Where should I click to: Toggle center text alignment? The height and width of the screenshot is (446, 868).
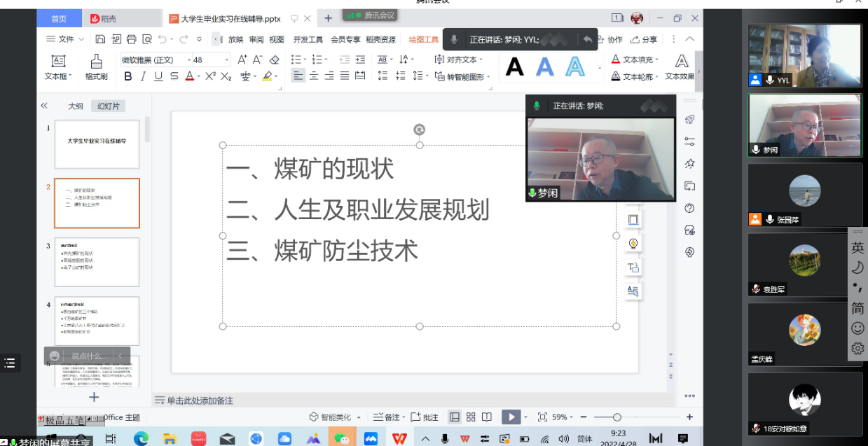[314, 76]
